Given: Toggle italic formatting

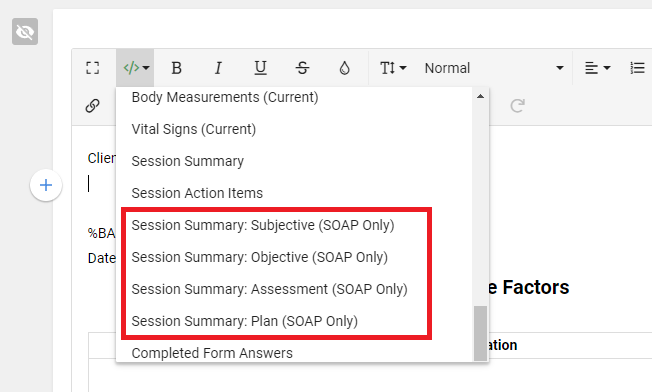Looking at the screenshot, I should (218, 68).
